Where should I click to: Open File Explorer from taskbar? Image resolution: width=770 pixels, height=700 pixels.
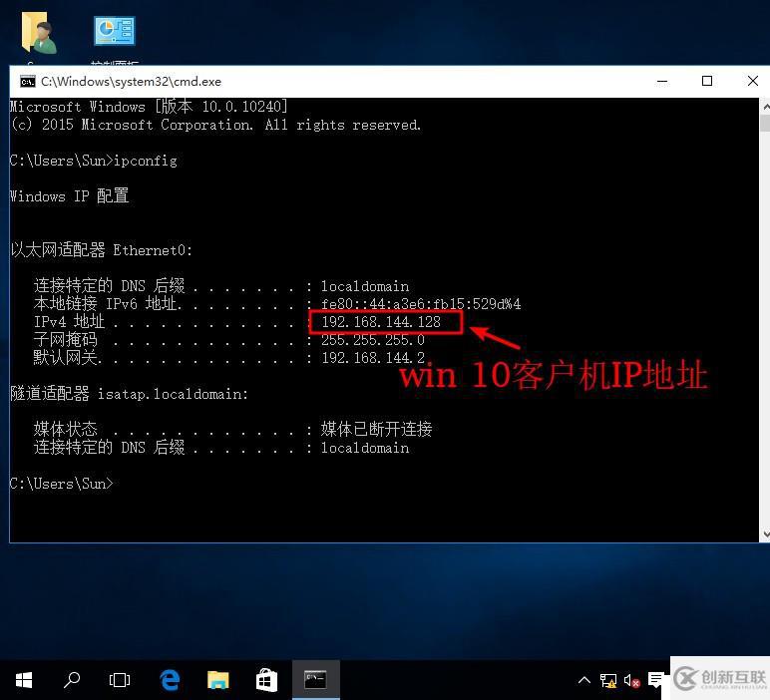point(218,680)
